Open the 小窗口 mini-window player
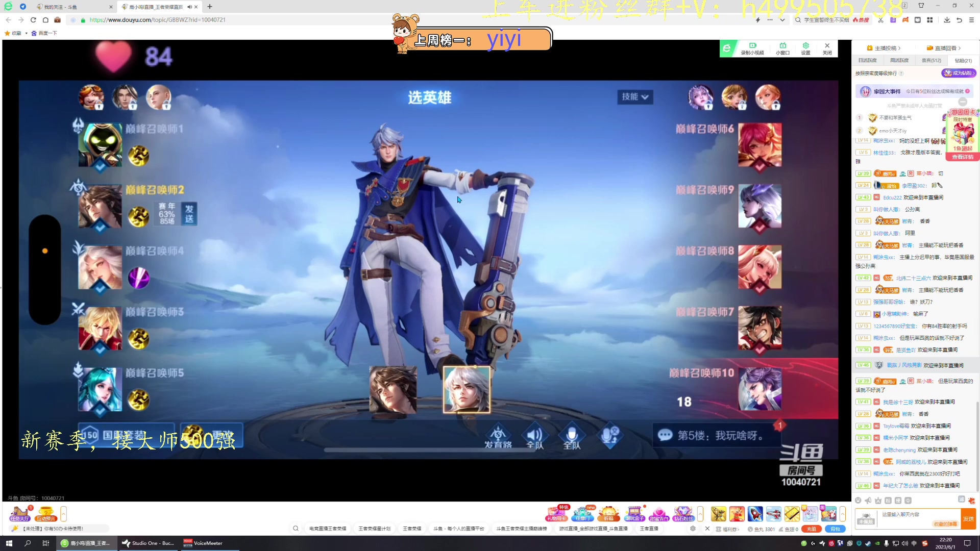 pyautogui.click(x=782, y=48)
